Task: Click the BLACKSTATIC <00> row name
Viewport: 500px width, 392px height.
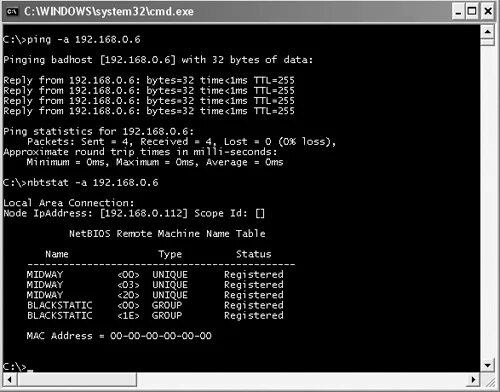Action: pos(60,305)
